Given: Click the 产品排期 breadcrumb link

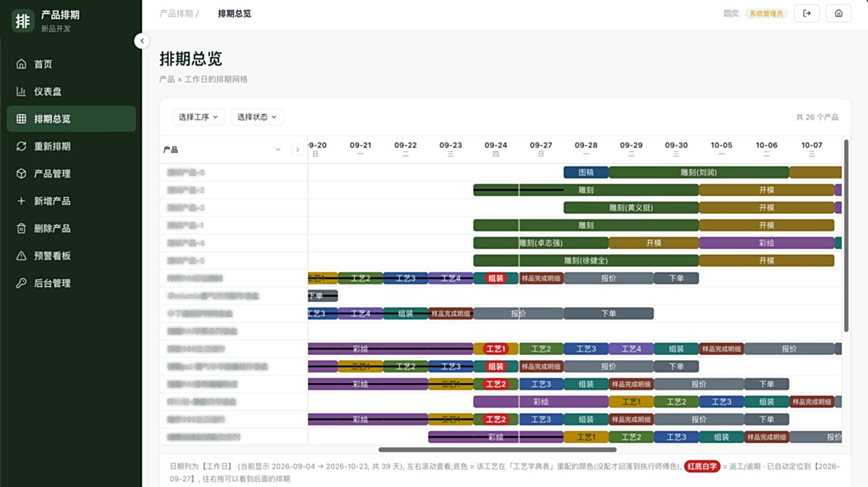Looking at the screenshot, I should click(x=176, y=13).
